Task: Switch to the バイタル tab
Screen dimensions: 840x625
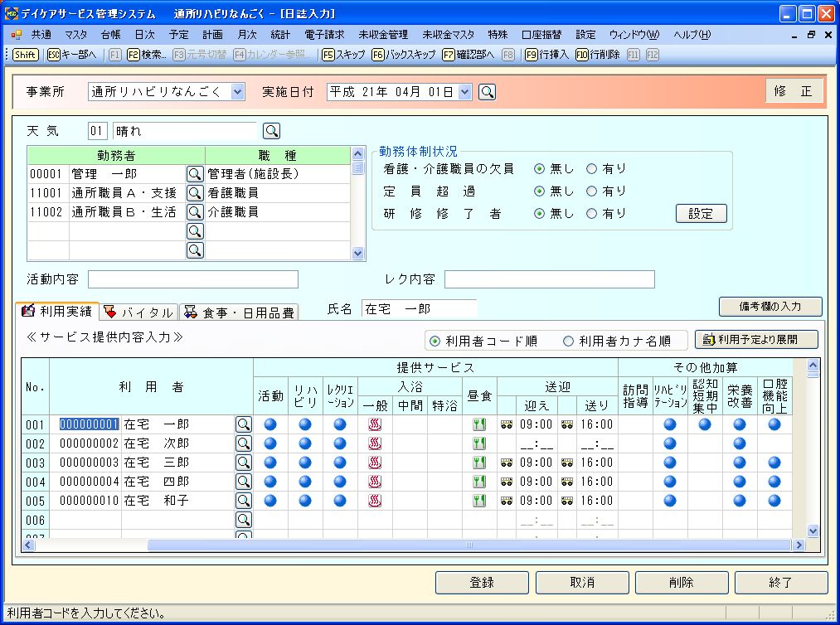Action: pos(138,312)
